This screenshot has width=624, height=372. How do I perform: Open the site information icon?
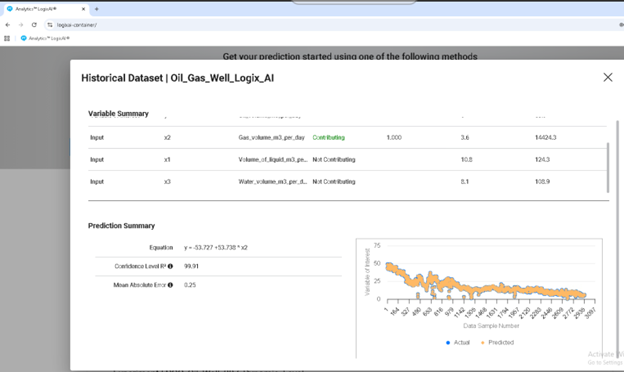coord(50,25)
